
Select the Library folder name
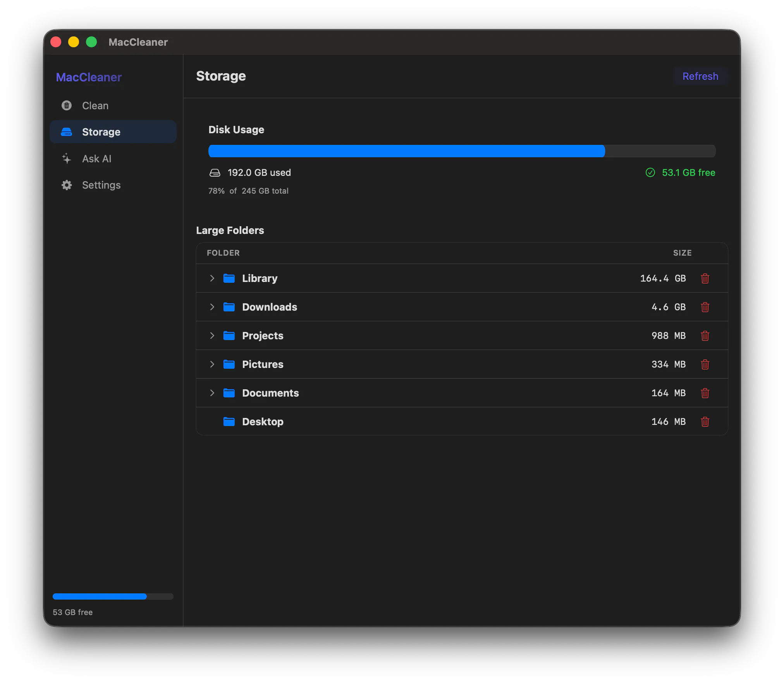pos(260,278)
